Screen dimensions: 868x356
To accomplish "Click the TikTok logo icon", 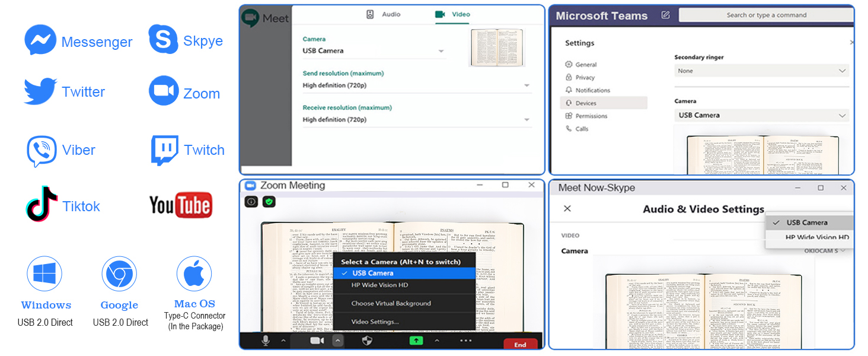I will (42, 204).
